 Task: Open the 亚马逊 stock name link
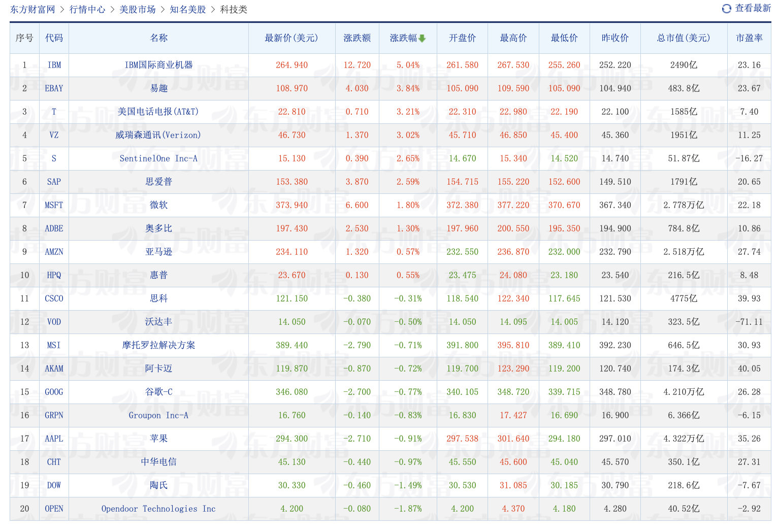click(159, 252)
